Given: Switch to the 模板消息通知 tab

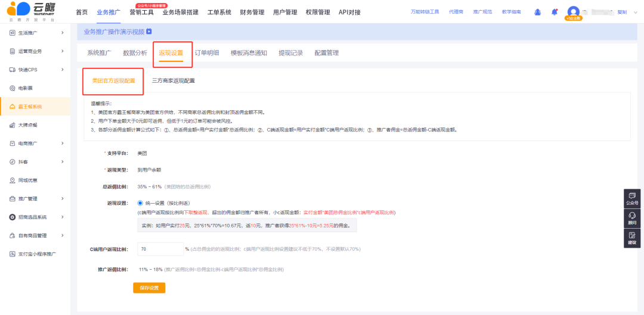Looking at the screenshot, I should point(249,53).
